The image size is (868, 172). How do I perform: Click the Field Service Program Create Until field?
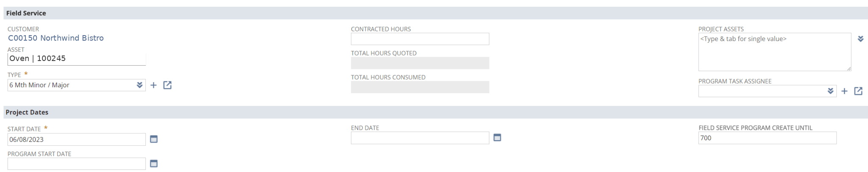tap(767, 138)
